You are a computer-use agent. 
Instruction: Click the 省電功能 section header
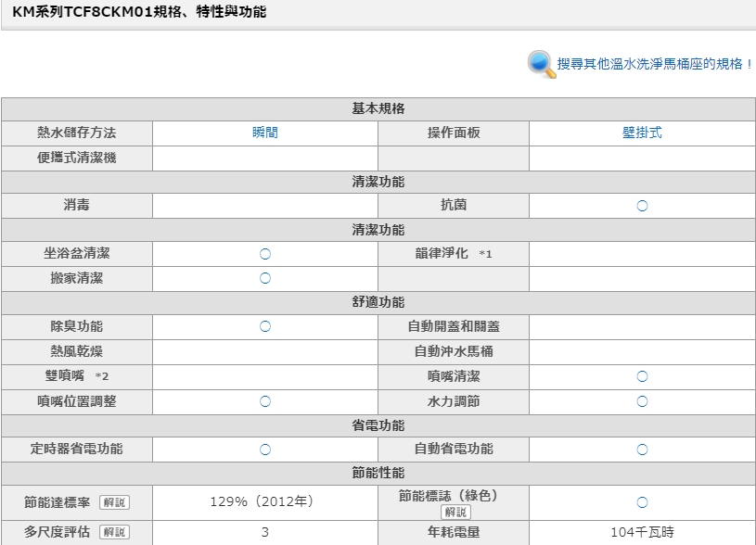click(x=378, y=425)
